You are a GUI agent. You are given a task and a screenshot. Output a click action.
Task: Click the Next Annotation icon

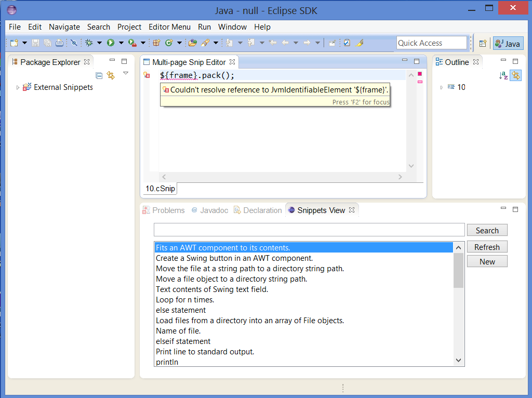coord(230,43)
